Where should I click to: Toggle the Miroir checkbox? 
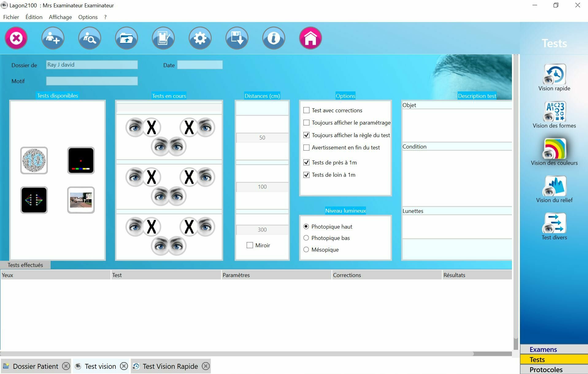coord(250,245)
